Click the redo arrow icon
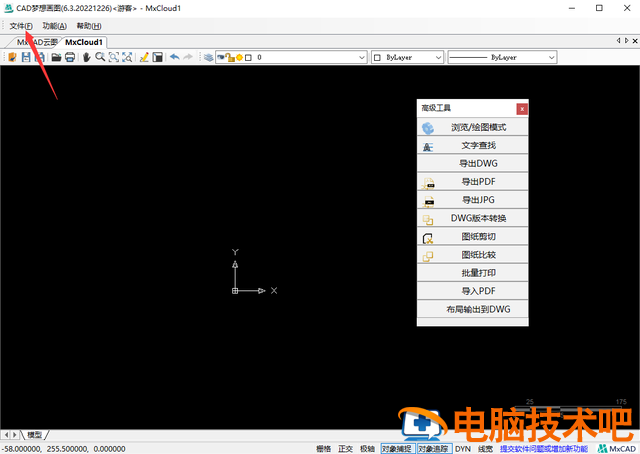This screenshot has height=454, width=640. point(188,57)
